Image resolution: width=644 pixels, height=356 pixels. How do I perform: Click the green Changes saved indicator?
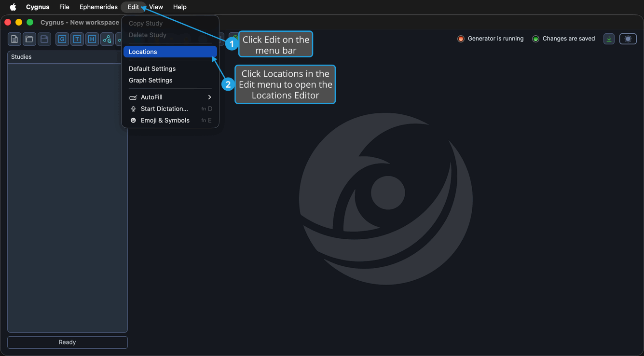[535, 39]
